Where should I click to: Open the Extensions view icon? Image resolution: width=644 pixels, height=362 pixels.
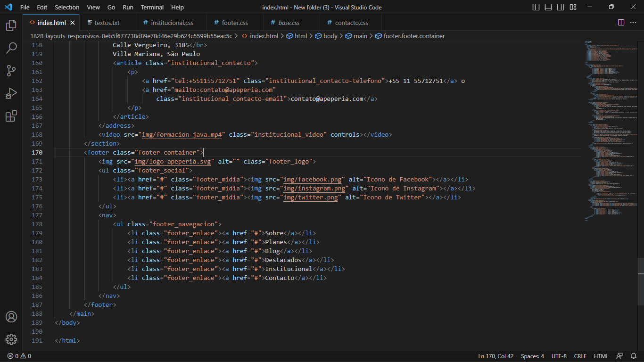click(x=11, y=116)
